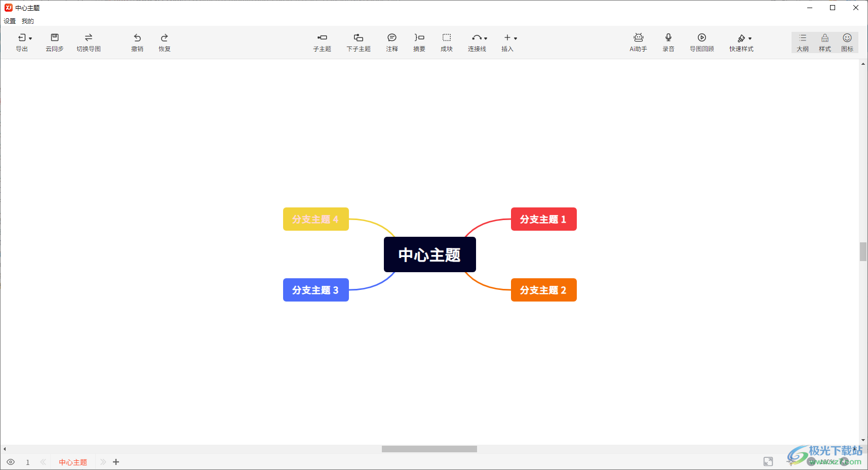Click the scroll-left arrow of horizontal scrollbar

[4, 449]
